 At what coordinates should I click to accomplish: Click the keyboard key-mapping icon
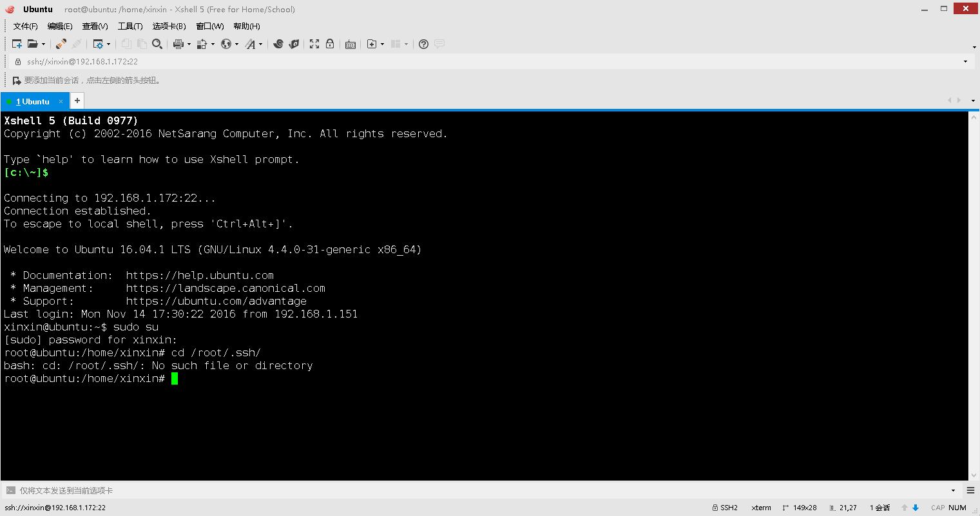point(351,44)
